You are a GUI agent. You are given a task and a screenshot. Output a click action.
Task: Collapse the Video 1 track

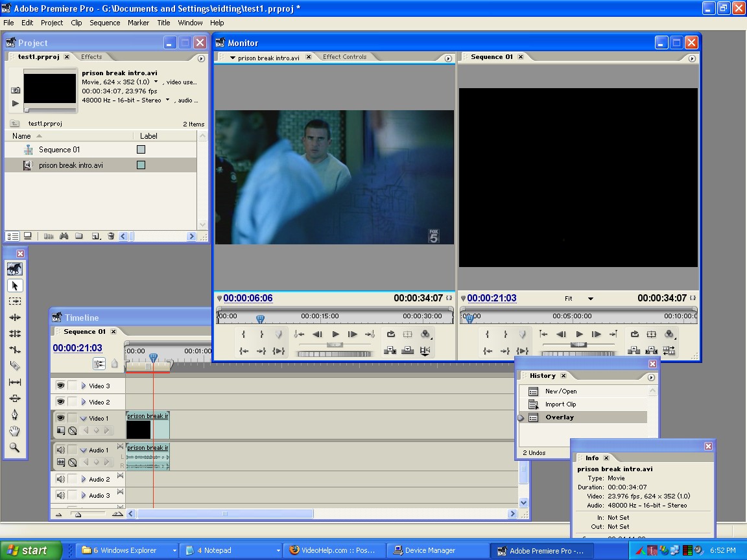(84, 418)
